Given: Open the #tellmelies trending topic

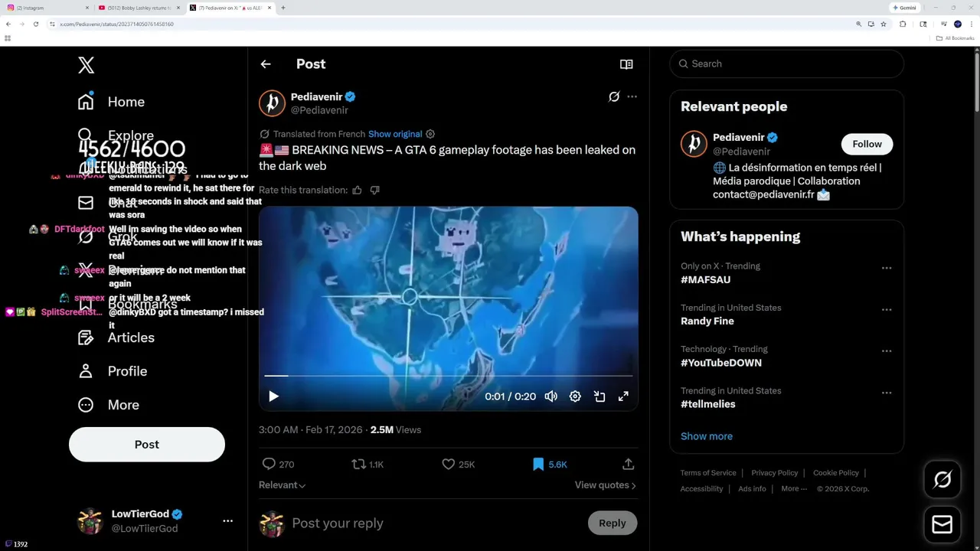Looking at the screenshot, I should tap(708, 404).
